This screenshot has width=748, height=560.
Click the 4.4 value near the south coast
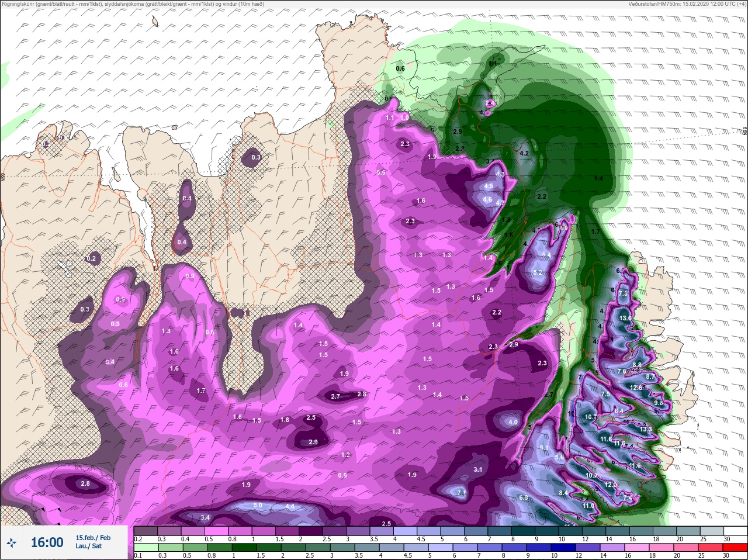click(x=290, y=506)
